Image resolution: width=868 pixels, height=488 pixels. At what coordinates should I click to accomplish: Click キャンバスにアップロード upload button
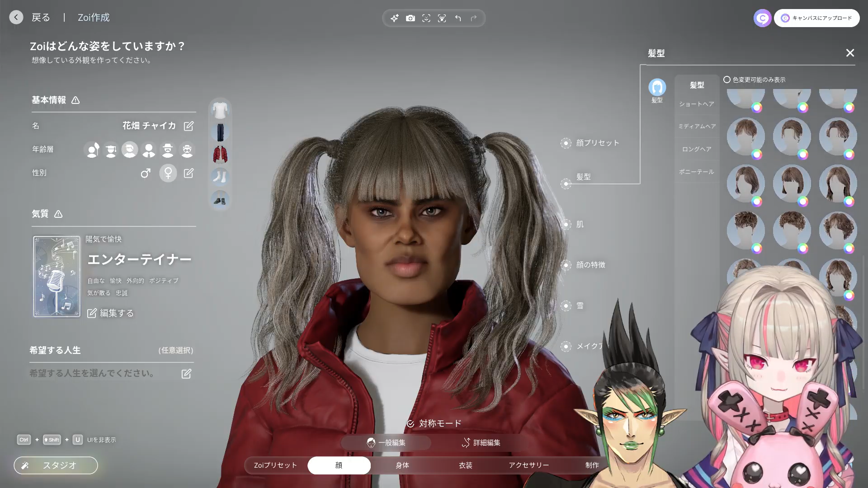(x=816, y=18)
